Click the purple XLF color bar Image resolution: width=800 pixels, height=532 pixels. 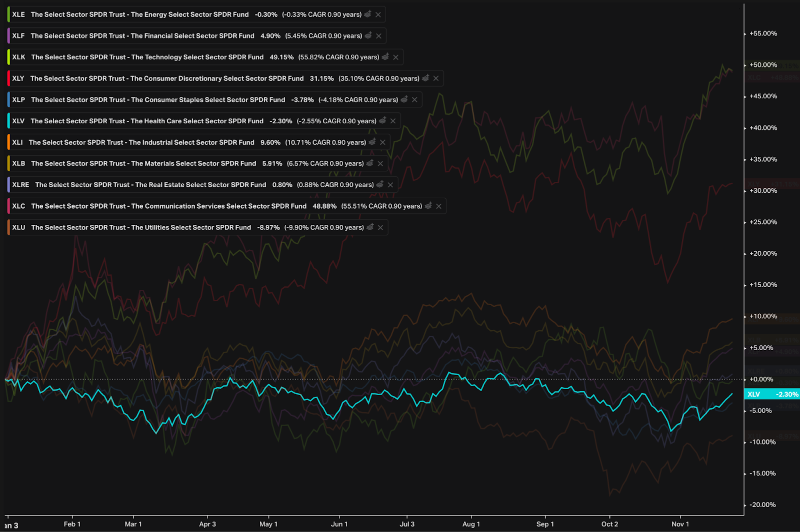pyautogui.click(x=8, y=35)
